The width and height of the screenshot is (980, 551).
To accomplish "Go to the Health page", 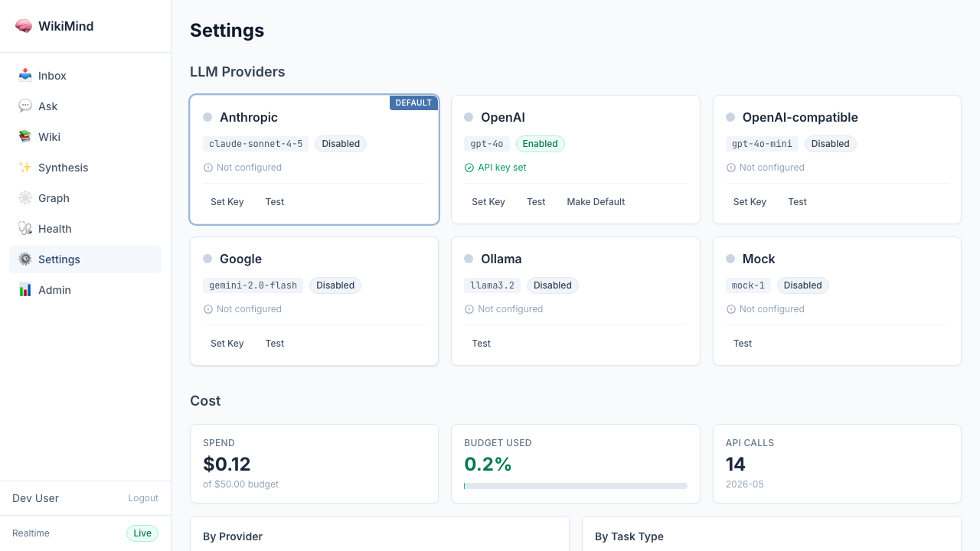I will click(x=85, y=229).
